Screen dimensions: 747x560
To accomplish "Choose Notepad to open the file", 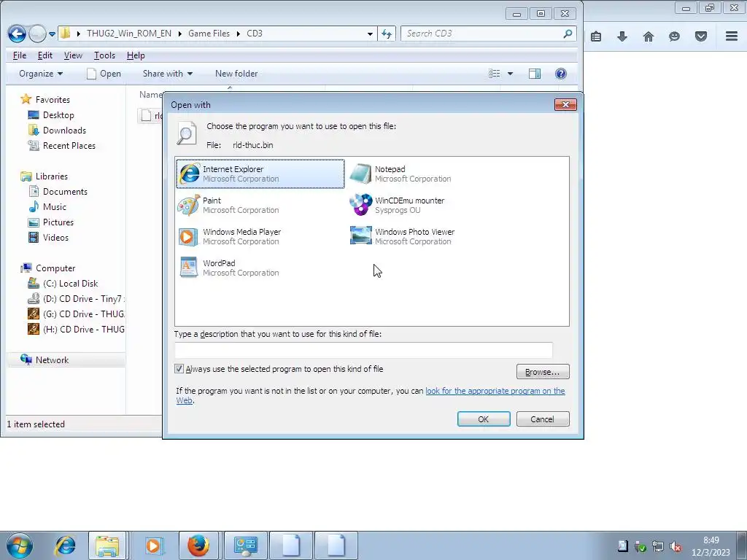I will pos(400,174).
